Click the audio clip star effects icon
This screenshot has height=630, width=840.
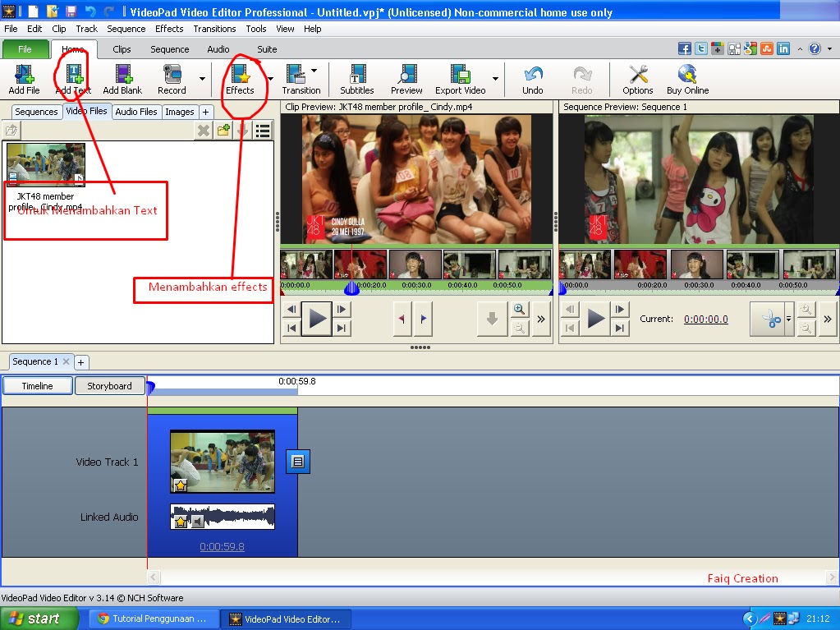pyautogui.click(x=181, y=522)
